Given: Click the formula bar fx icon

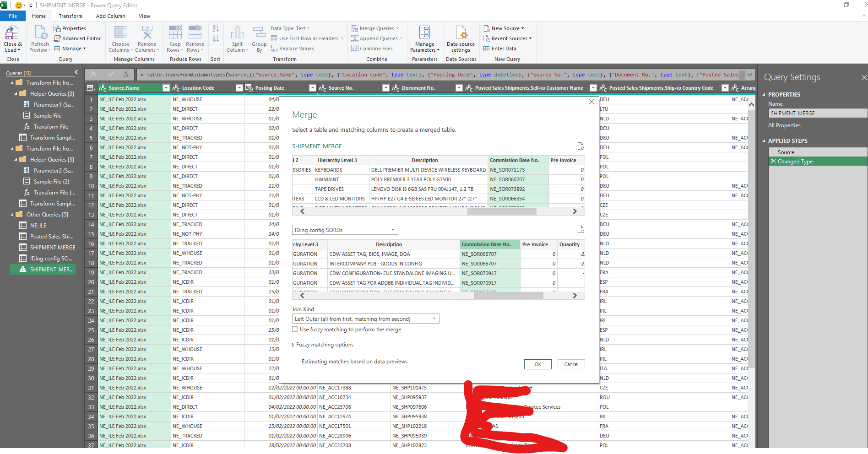Looking at the screenshot, I should [x=126, y=74].
